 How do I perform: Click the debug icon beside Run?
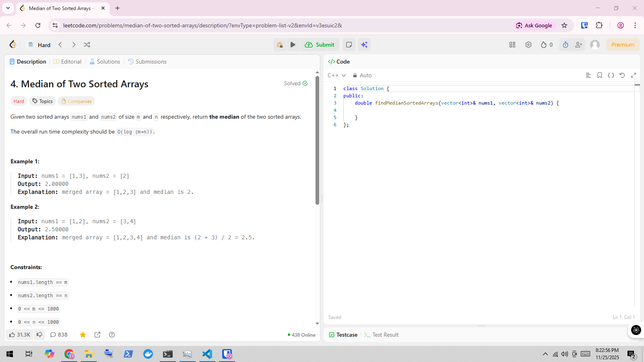click(280, 45)
